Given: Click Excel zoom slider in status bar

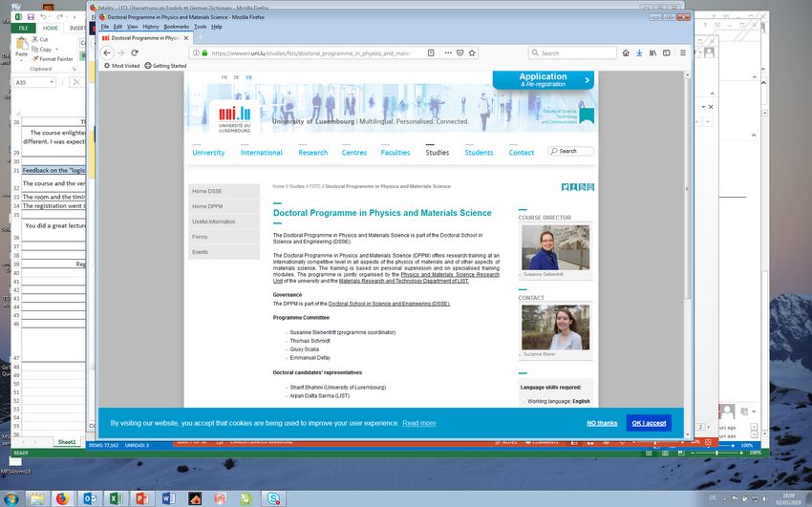Looking at the screenshot, I should (716, 453).
